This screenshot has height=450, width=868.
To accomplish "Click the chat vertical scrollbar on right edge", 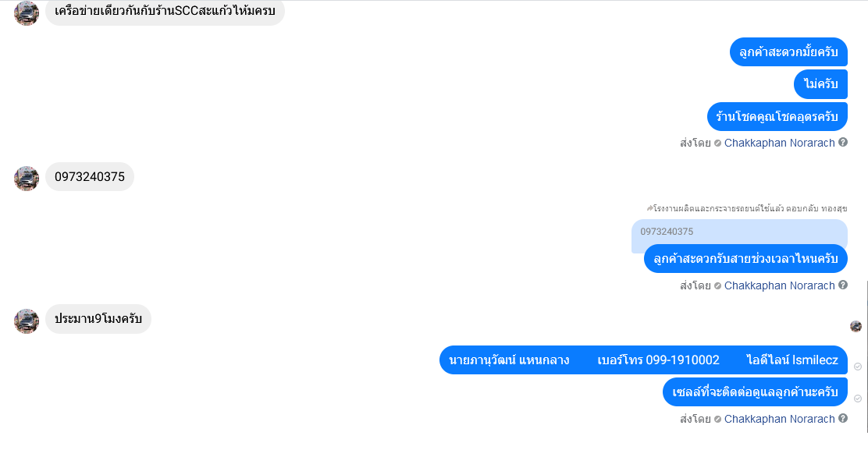I will (866, 356).
